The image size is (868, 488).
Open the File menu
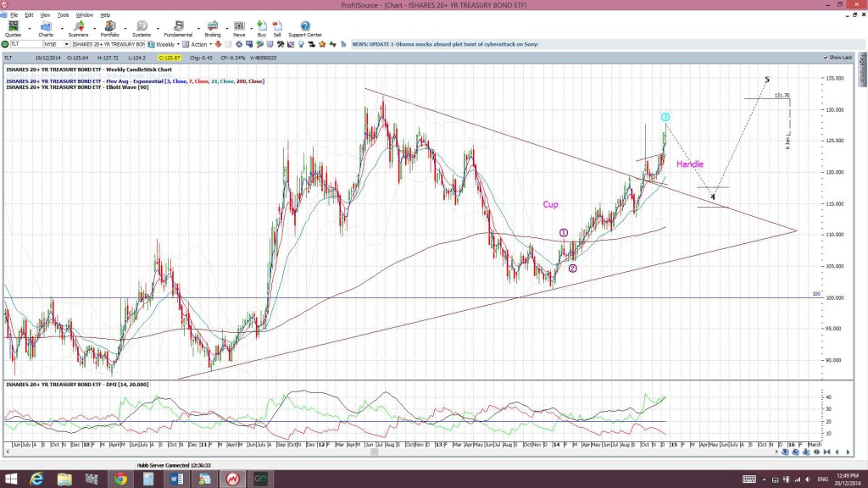pyautogui.click(x=14, y=15)
